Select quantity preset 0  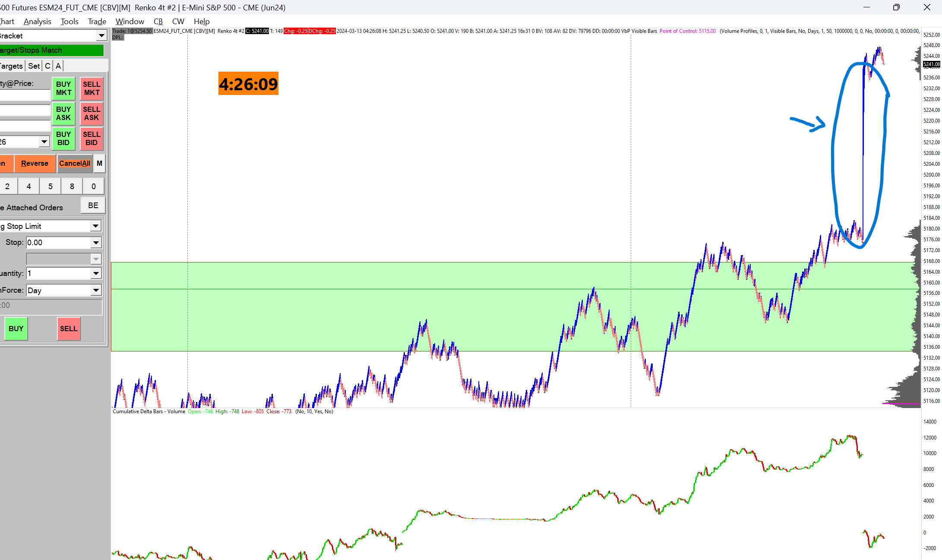point(94,187)
